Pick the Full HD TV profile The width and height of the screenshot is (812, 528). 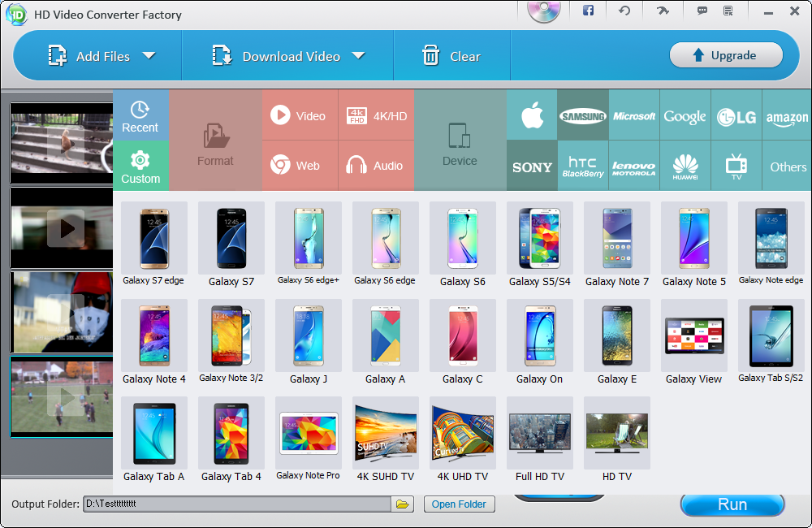[540, 439]
